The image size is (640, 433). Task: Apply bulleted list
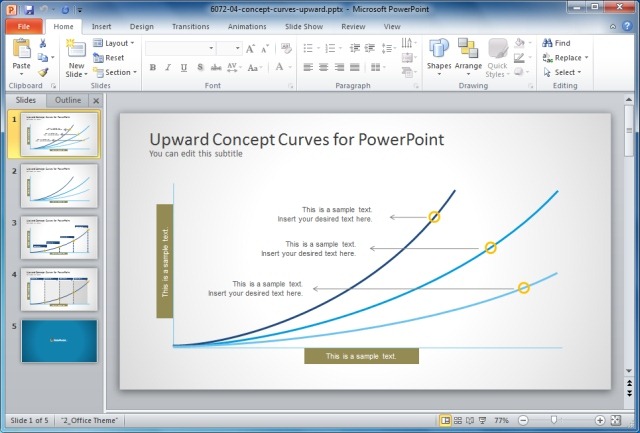click(308, 48)
